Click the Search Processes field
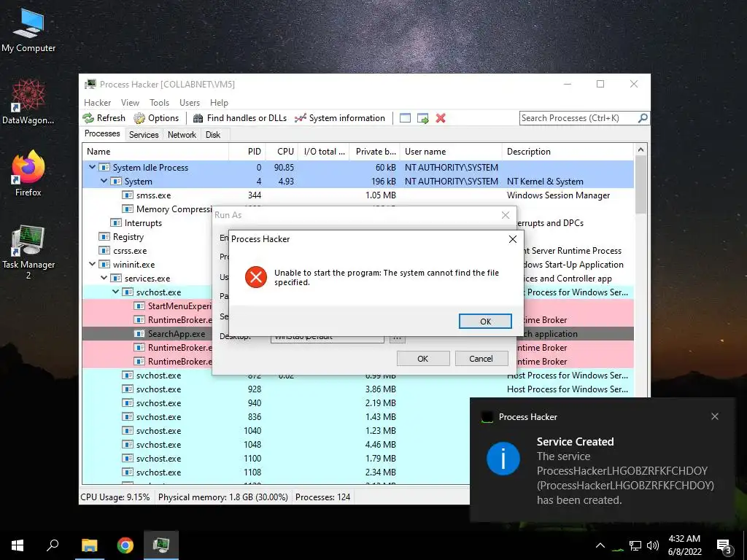This screenshot has width=747, height=560. pyautogui.click(x=578, y=118)
